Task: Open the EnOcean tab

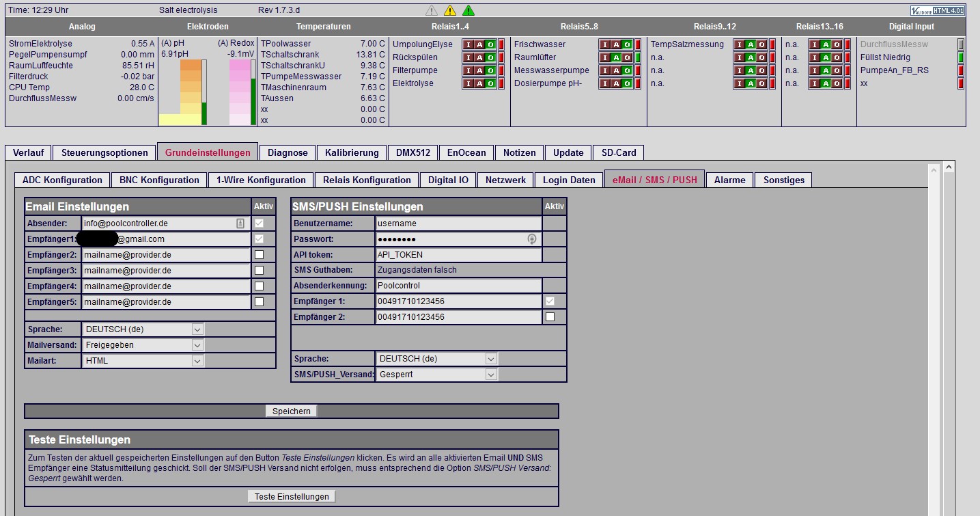Action: tap(466, 152)
